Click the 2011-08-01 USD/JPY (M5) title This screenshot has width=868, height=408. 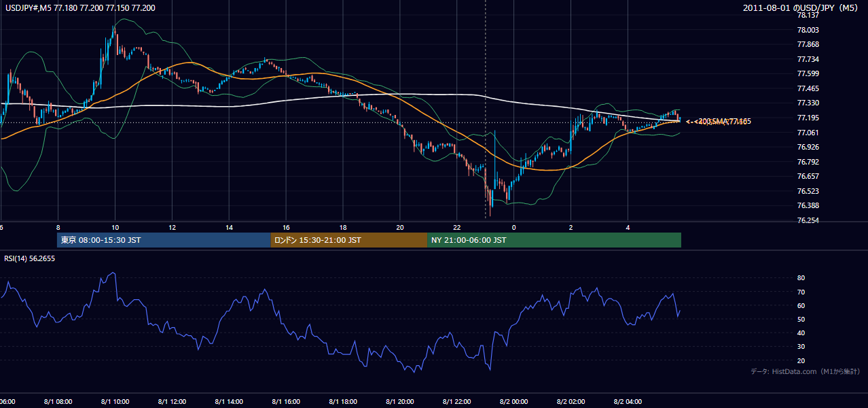(801, 8)
